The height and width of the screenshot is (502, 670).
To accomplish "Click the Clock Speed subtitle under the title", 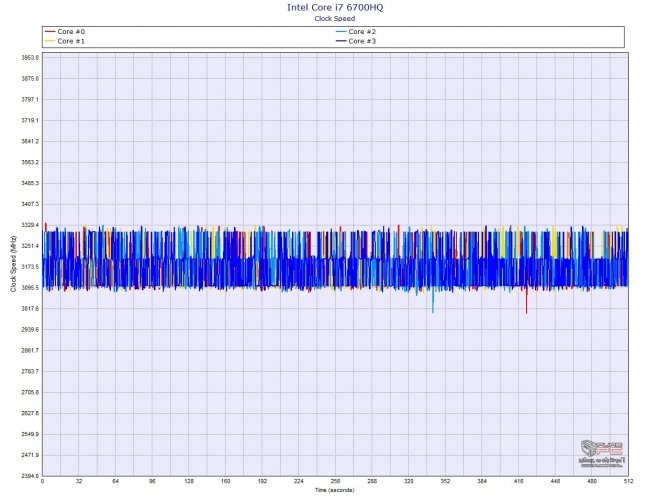I will 335,18.
